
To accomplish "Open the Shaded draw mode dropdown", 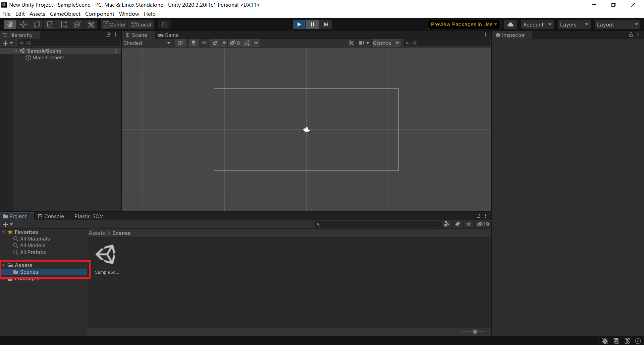I will click(x=147, y=43).
